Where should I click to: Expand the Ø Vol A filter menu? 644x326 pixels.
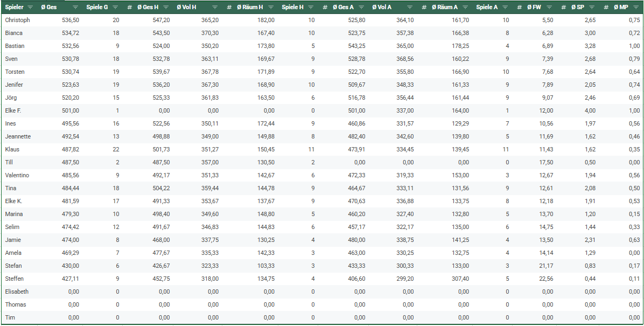[x=410, y=8]
